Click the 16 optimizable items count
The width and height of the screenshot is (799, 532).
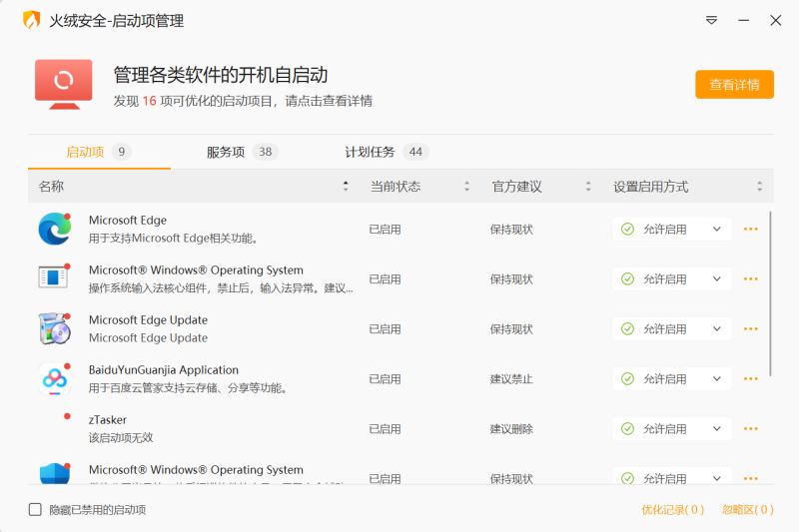(149, 101)
